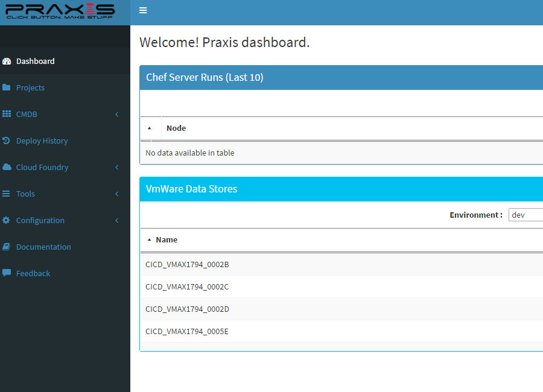The image size is (543, 392).
Task: Click the Configuration gear icon
Action: [7, 220]
